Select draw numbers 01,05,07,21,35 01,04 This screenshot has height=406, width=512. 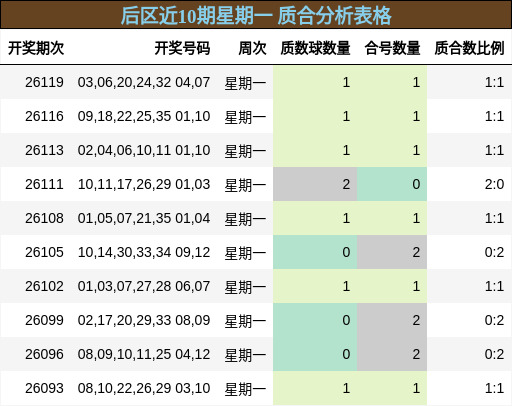click(144, 218)
